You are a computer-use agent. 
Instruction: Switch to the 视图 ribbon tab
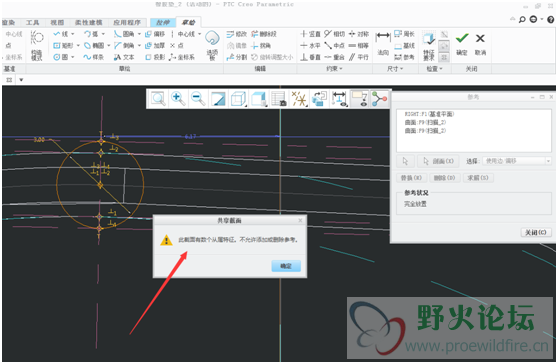57,22
